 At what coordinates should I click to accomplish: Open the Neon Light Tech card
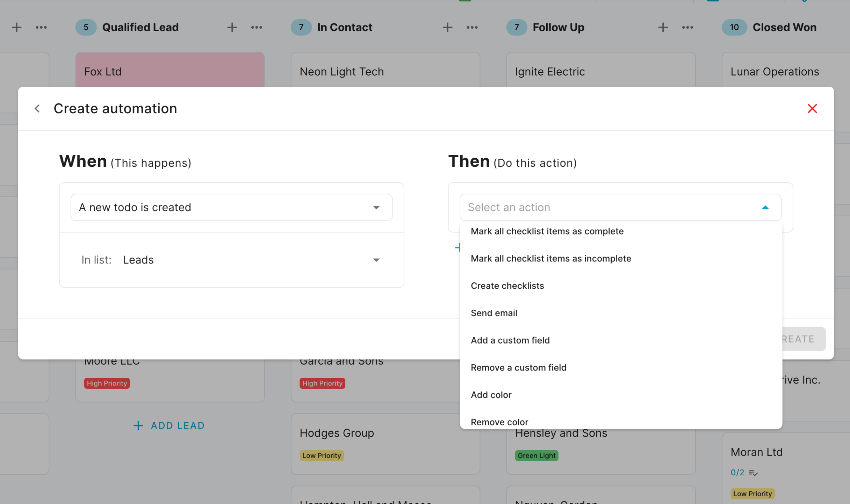click(386, 70)
